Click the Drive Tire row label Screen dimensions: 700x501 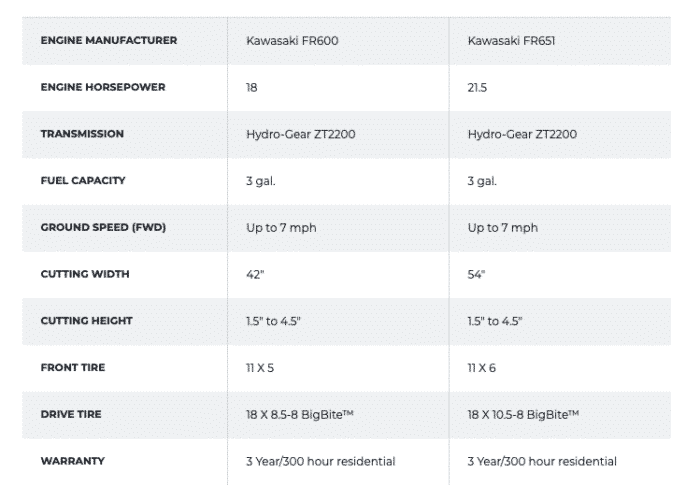(x=72, y=414)
